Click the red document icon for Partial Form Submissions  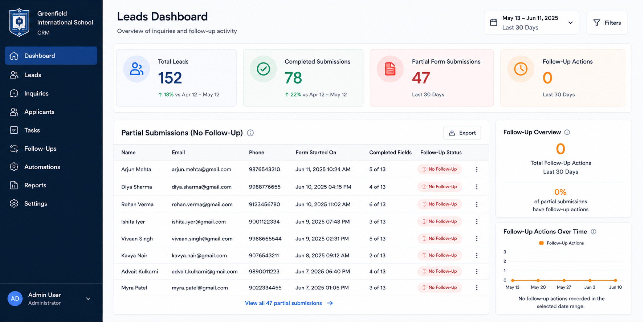(x=390, y=69)
